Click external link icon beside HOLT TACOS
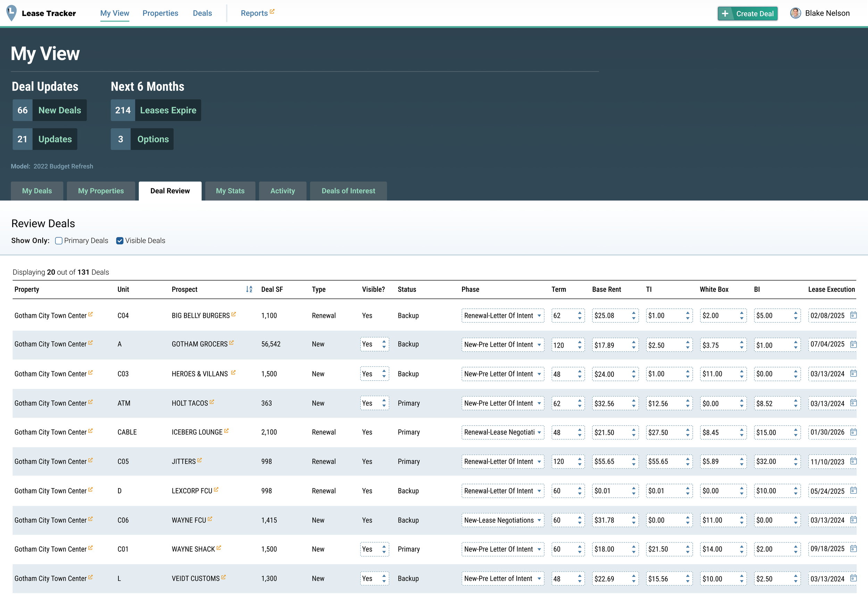Viewport: 868px width, 603px height. tap(212, 402)
